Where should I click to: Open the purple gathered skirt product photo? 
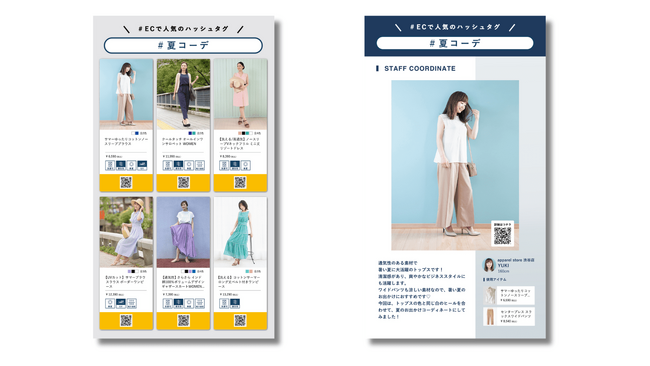click(183, 232)
